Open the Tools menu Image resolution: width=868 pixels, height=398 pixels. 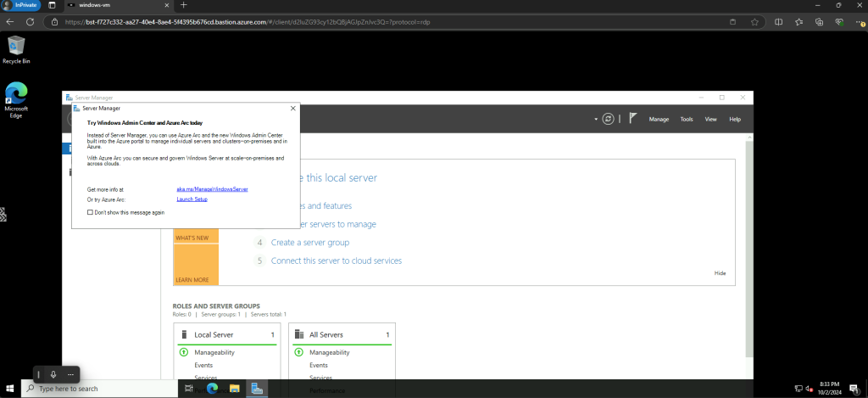tap(687, 119)
